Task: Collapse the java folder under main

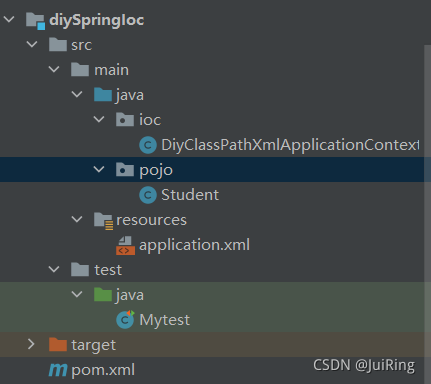Action: point(77,94)
